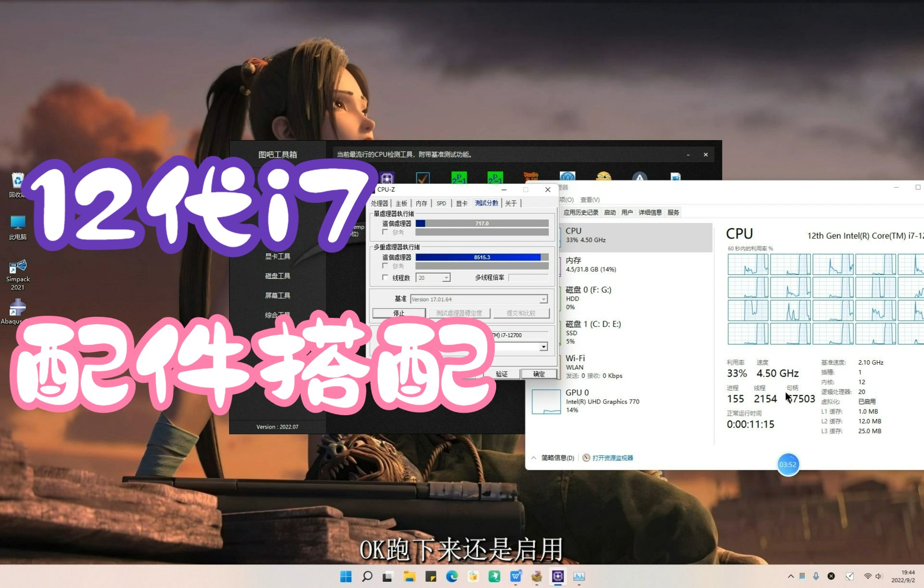Click the green bird app on the taskbar
Viewport: 924px width, 588px height.
pyautogui.click(x=494, y=576)
